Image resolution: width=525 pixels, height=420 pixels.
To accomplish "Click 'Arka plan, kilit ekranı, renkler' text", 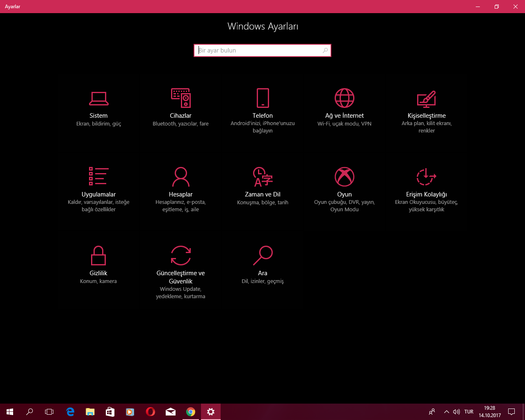I will click(x=427, y=127).
